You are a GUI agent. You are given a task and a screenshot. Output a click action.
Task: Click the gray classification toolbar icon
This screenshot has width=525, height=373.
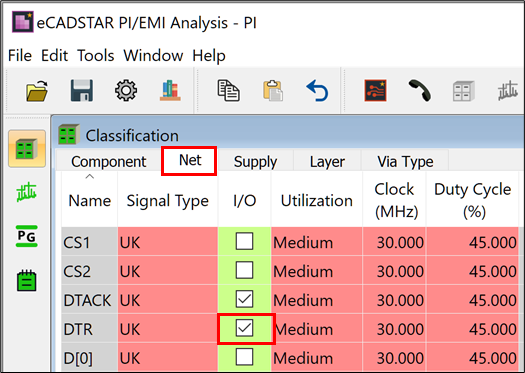pyautogui.click(x=464, y=91)
